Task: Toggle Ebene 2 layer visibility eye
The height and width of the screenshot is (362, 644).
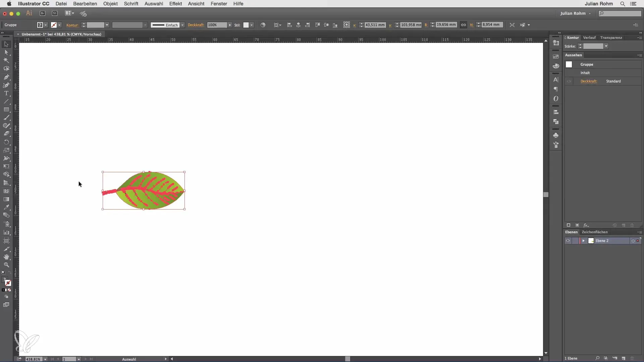Action: (568, 241)
